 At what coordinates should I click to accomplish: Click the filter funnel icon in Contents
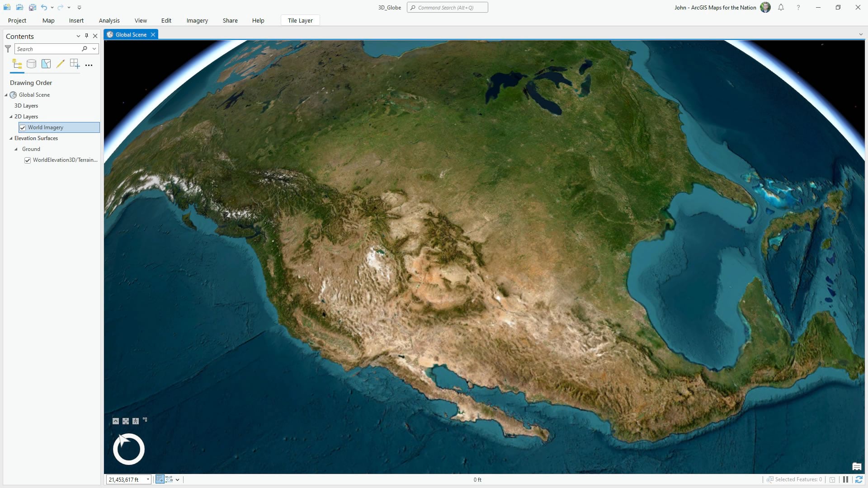pos(8,49)
